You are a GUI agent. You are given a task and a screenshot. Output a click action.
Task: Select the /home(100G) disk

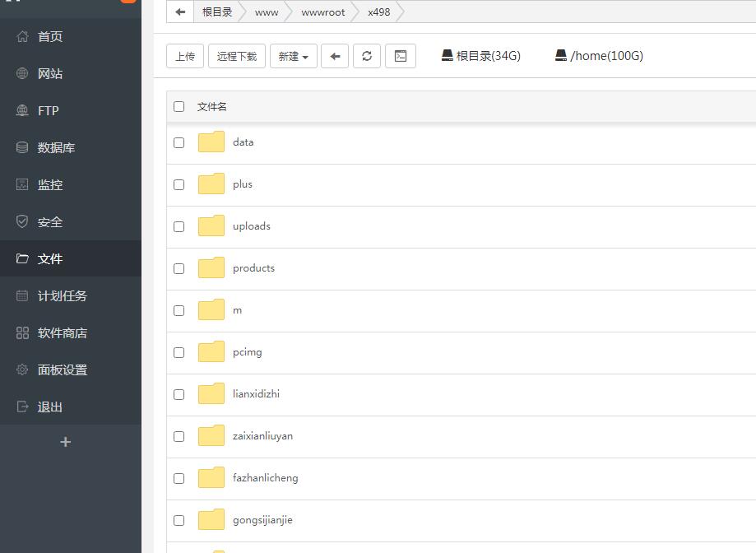tap(598, 56)
